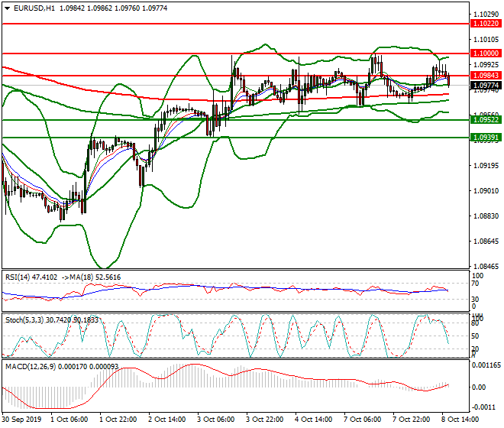Select the RSI scale value 70
504x428 pixels.
click(x=475, y=284)
